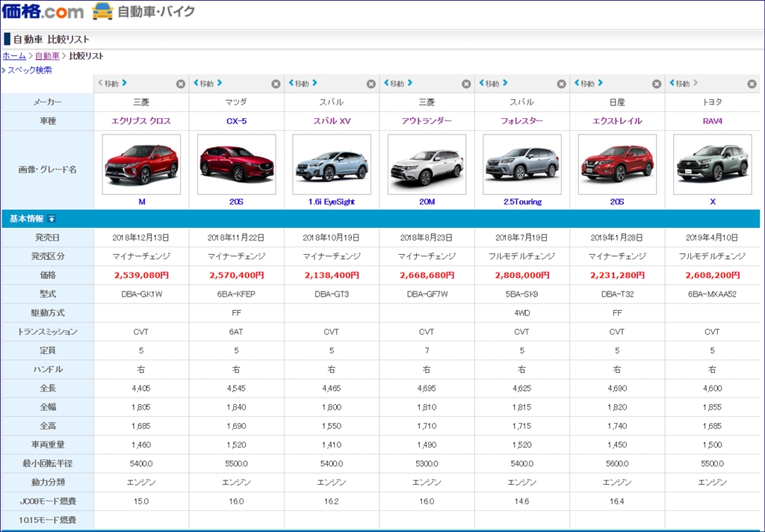
Task: Click the yellow car icon in the header
Action: coord(102,11)
